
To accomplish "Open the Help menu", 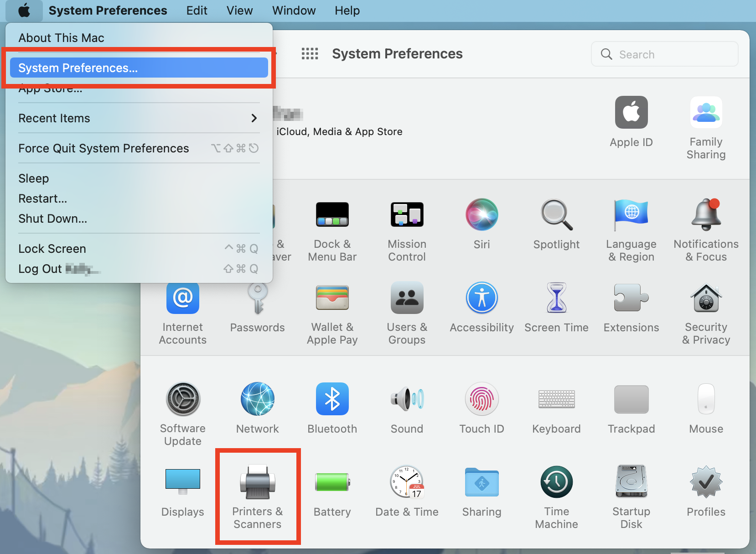I will click(347, 10).
